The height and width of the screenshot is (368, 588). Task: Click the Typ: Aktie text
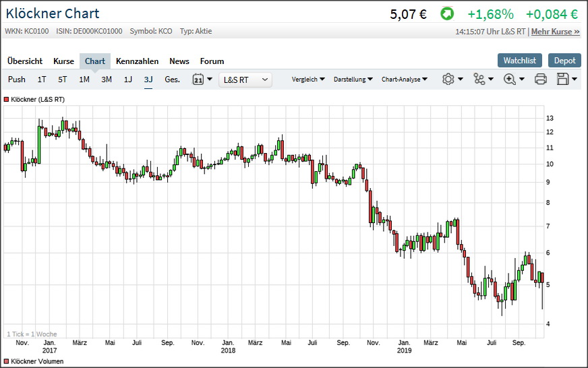click(196, 31)
